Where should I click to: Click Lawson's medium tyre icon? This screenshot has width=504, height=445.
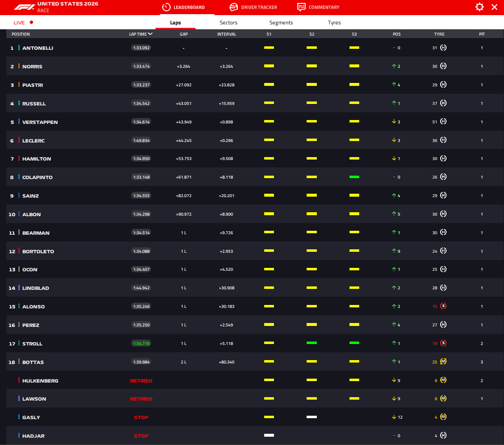coord(443,398)
